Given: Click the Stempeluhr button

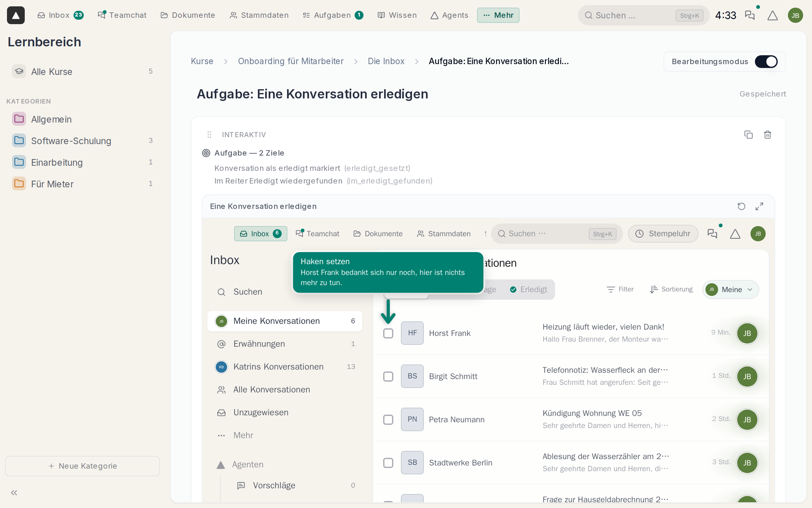Looking at the screenshot, I should click(663, 233).
